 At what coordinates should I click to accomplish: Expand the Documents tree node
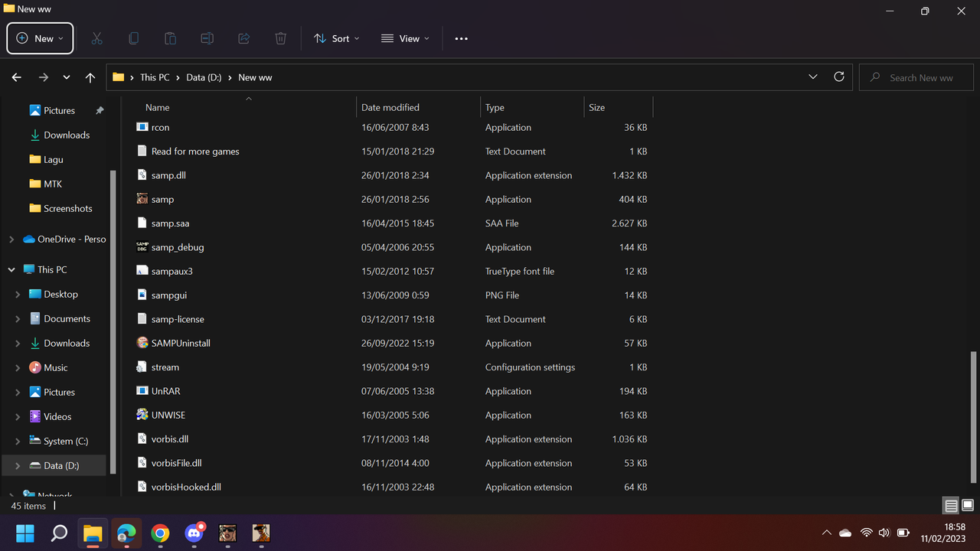18,318
